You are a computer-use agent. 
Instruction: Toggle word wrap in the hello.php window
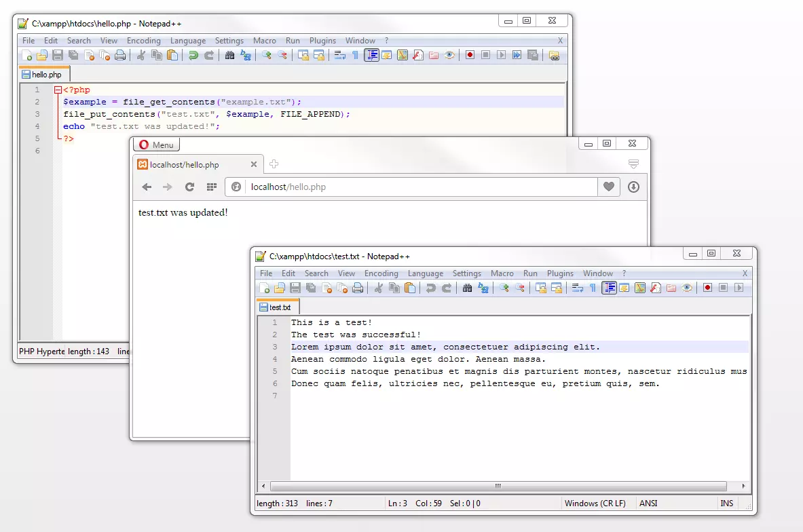click(339, 55)
